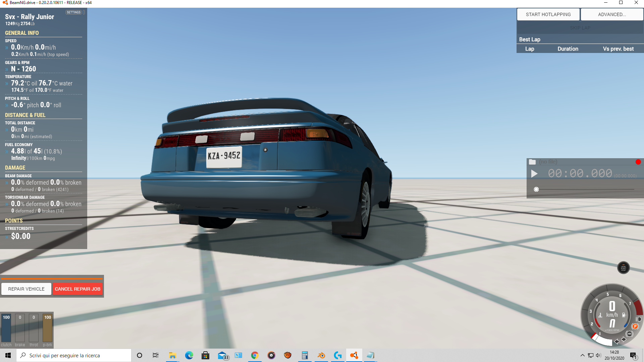Viewport: 644px width, 362px height.
Task: Show hidden system tray icons chevron
Action: click(582, 355)
